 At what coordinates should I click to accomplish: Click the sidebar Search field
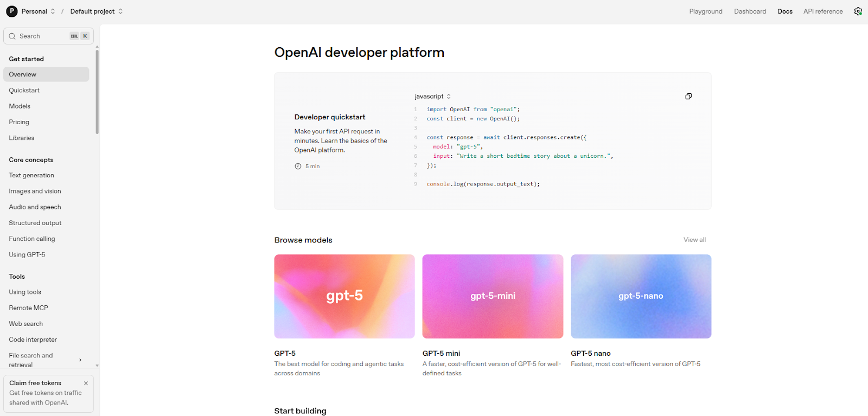(x=48, y=36)
